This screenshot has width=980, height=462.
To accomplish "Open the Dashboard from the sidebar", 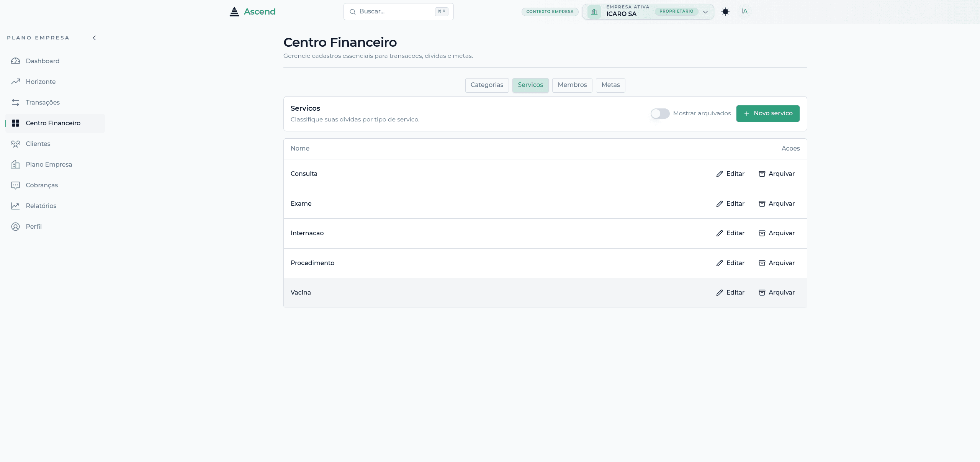I will (x=42, y=61).
